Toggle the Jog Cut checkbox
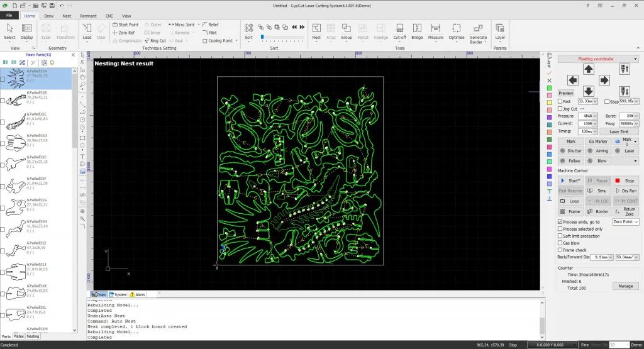The image size is (644, 349). point(560,109)
